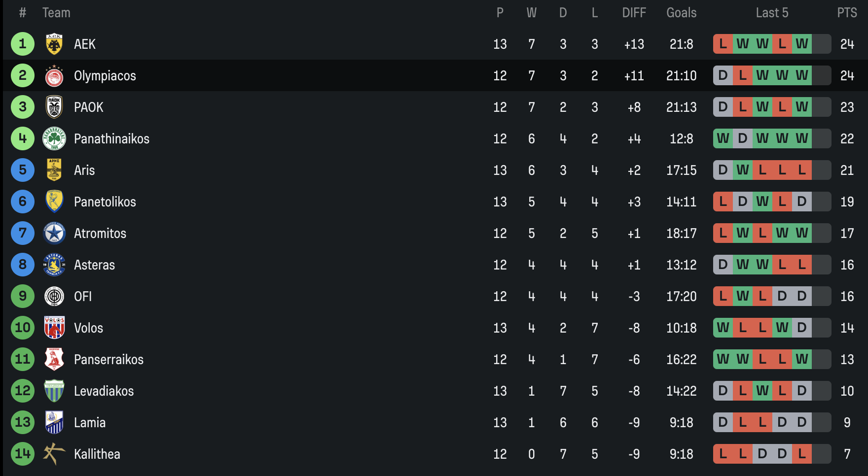
Task: Click the rank 5 blue position badge
Action: pyautogui.click(x=23, y=170)
